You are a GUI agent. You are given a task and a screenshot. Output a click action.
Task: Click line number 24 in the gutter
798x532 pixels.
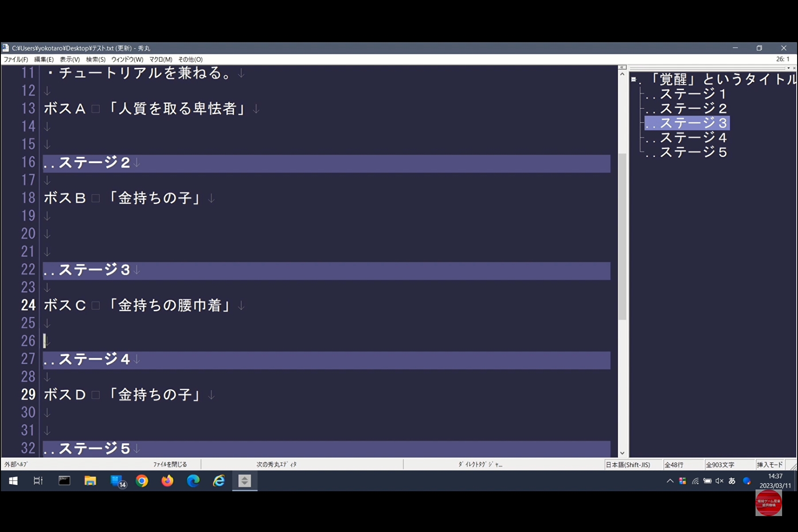click(28, 305)
